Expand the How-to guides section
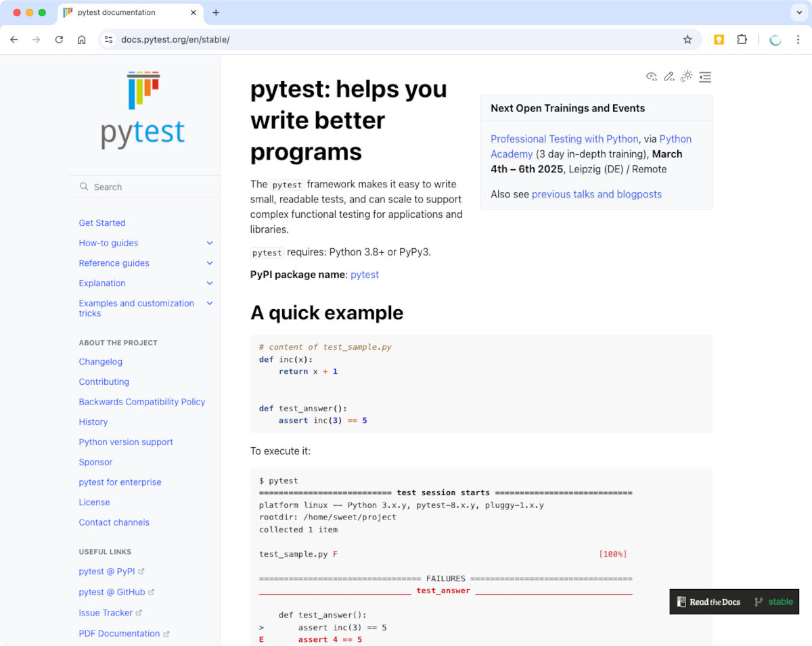This screenshot has width=812, height=646. 210,243
